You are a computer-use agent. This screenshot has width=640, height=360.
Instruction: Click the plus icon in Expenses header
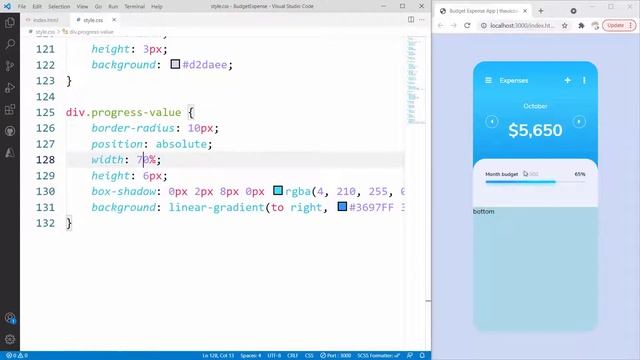567,80
